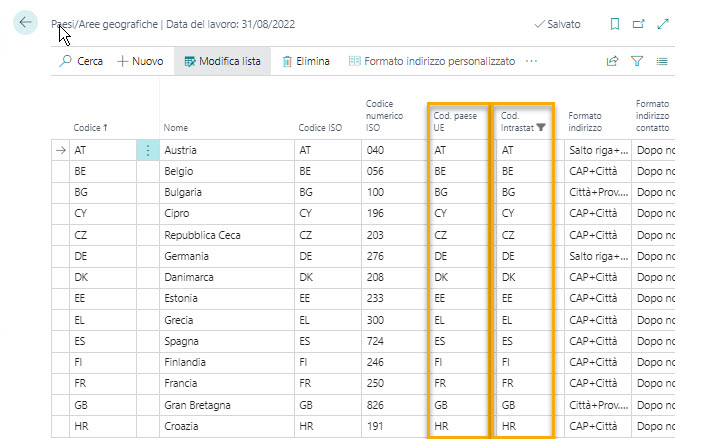This screenshot has height=439, width=722.
Task: Open Formato indirizzo personalizzato action
Action: (x=431, y=61)
